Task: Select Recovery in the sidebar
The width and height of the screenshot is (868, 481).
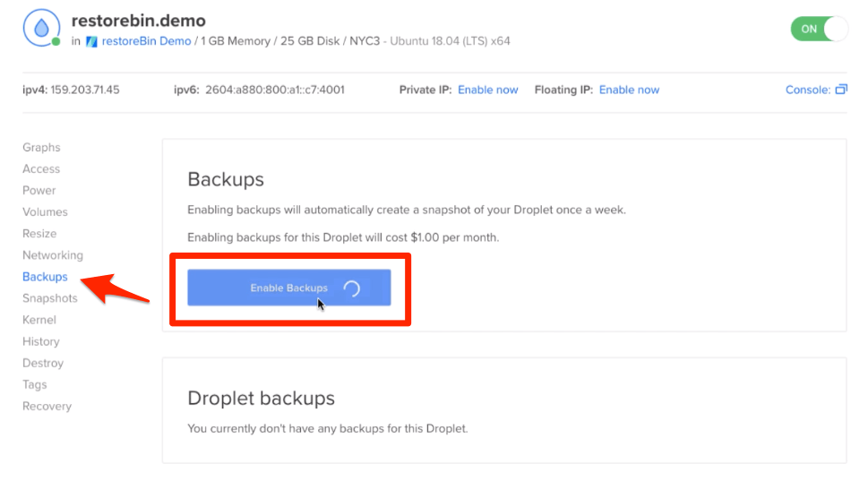Action: [x=47, y=407]
